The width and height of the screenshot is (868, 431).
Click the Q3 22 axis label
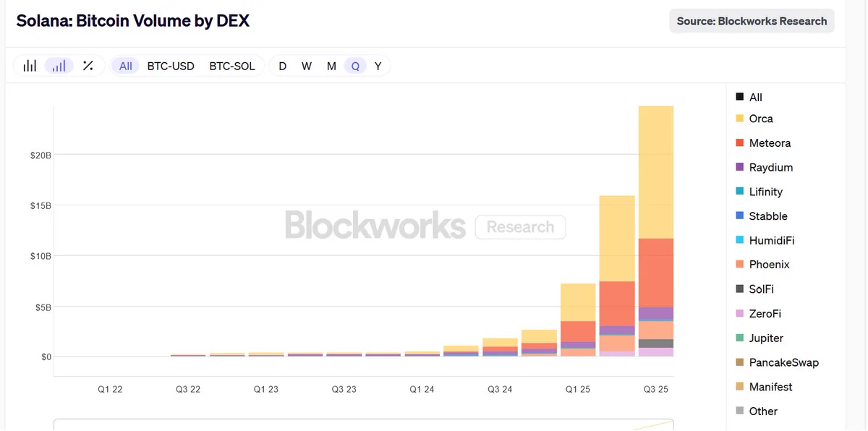point(188,389)
